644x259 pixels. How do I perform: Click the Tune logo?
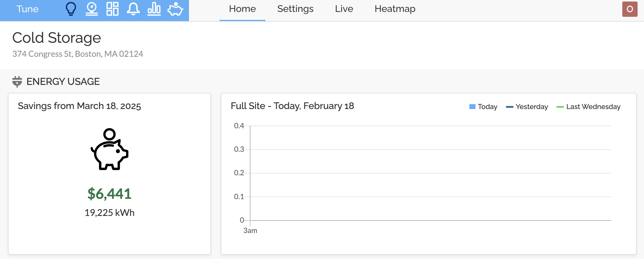(28, 9)
